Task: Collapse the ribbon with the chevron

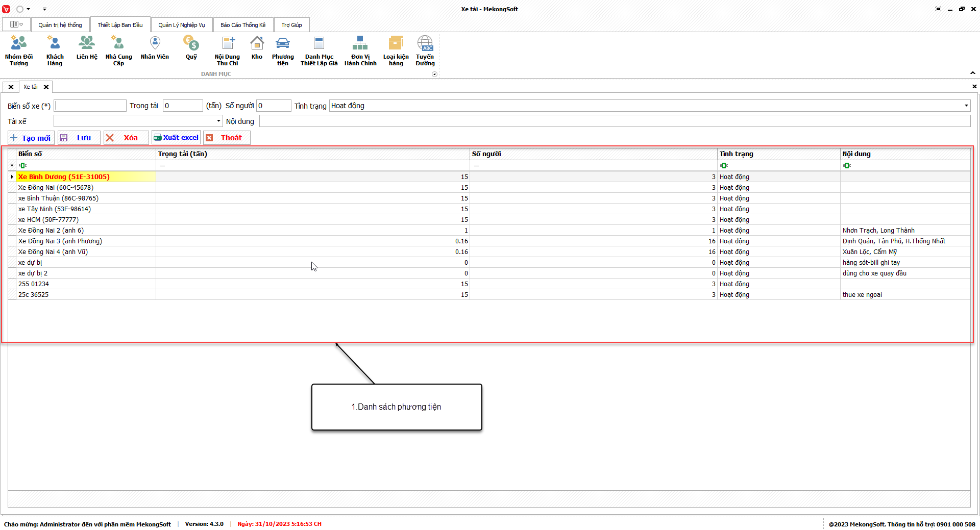Action: coord(972,73)
